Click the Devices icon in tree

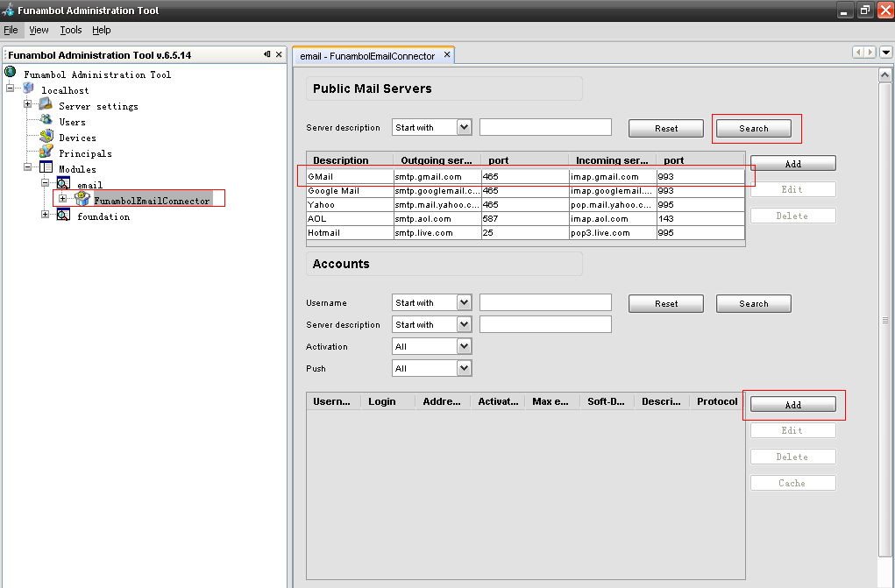point(46,136)
